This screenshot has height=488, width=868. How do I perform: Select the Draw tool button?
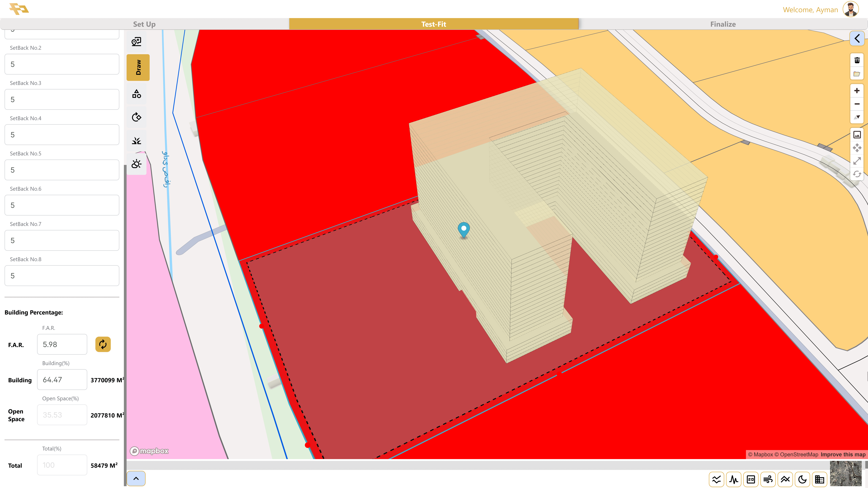coord(138,67)
